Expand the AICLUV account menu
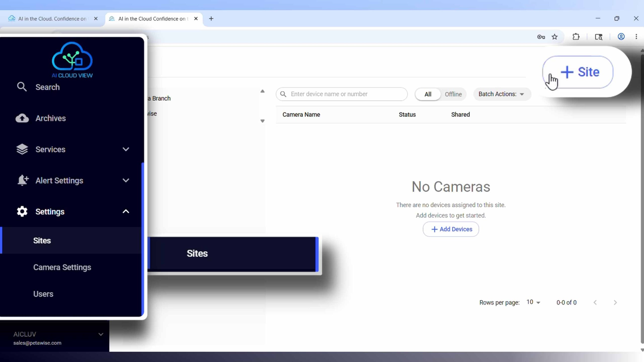 pyautogui.click(x=101, y=334)
